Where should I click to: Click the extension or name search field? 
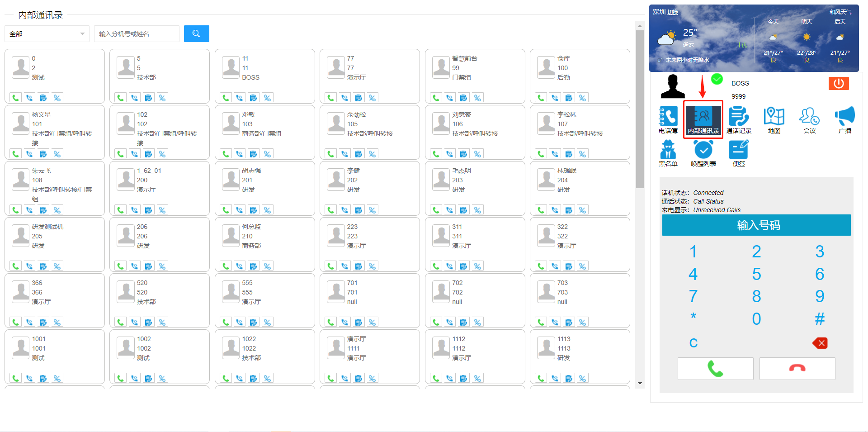click(137, 34)
